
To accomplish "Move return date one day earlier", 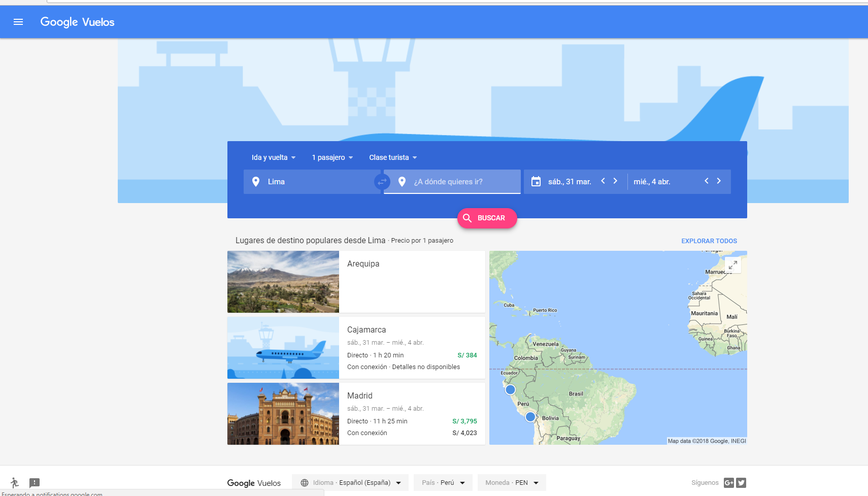I will pos(707,181).
